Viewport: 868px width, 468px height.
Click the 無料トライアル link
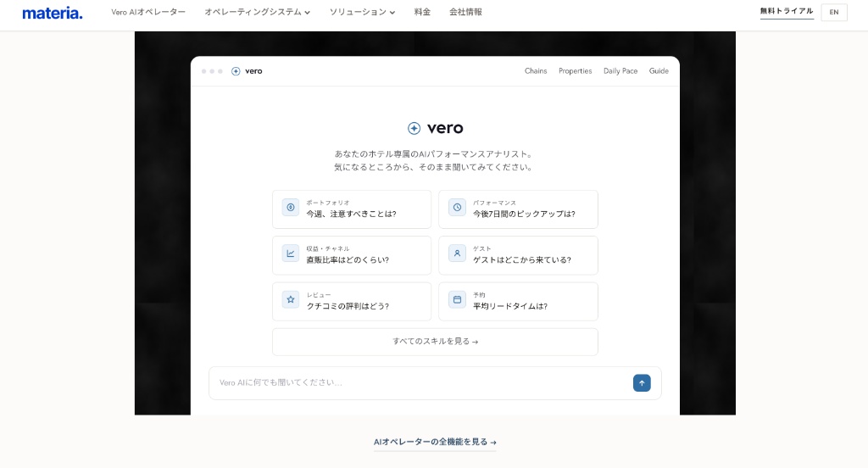(x=787, y=11)
